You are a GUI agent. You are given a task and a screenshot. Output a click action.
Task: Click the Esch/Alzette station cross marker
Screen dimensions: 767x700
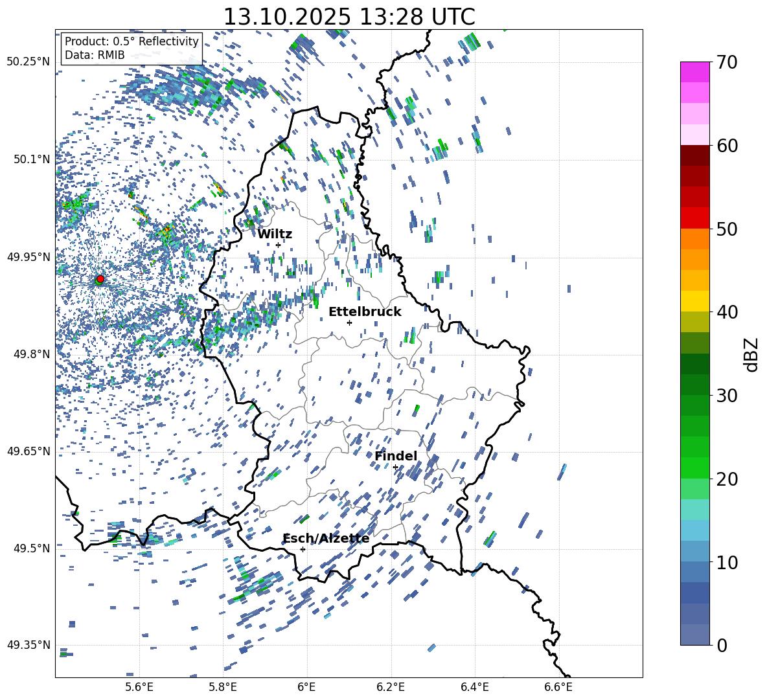pyautogui.click(x=303, y=549)
